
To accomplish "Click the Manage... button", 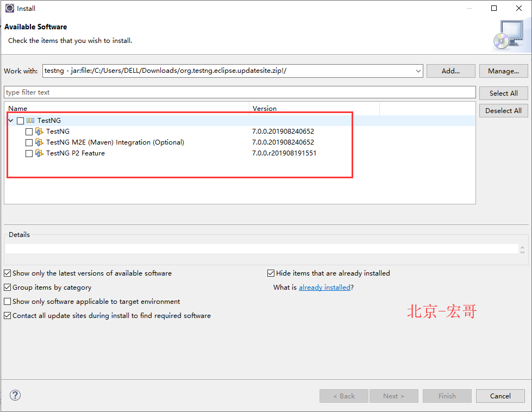I will coord(504,71).
